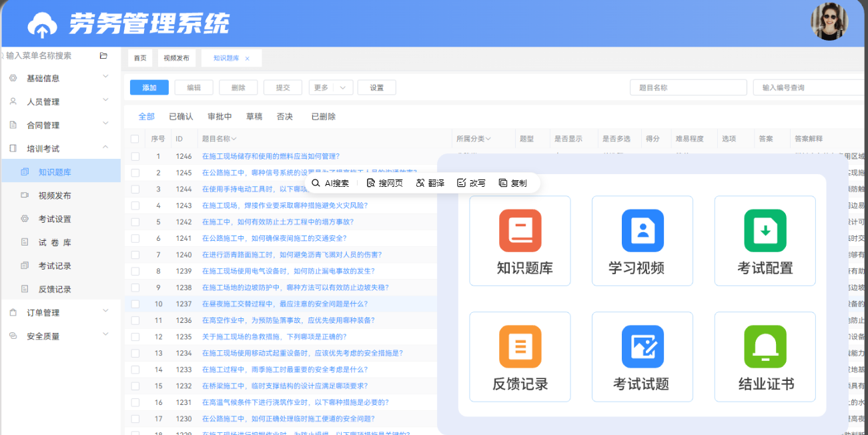Screen dimensions: 868x435
Task: Click the 复制 icon in floating toolbar
Action: click(x=512, y=182)
